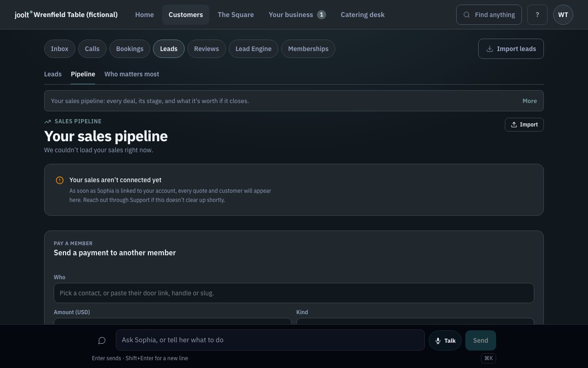Click "Send a payment to another member" heading
This screenshot has height=368, width=588.
(115, 253)
